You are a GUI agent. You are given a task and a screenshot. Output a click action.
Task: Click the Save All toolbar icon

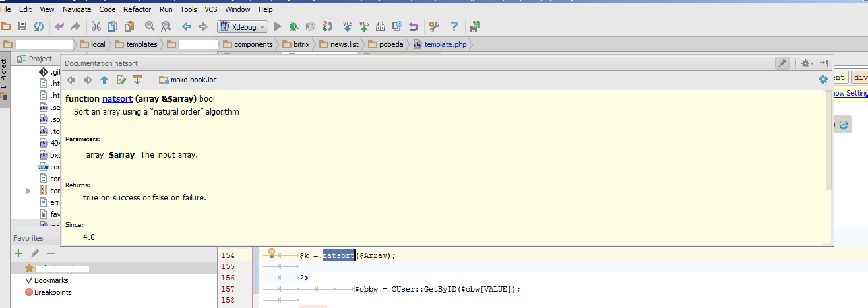(x=22, y=26)
